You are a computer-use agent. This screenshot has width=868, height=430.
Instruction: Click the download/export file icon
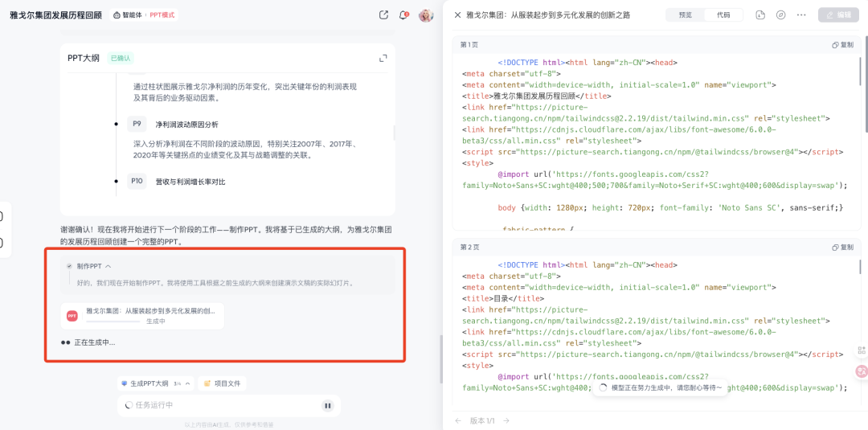[760, 15]
